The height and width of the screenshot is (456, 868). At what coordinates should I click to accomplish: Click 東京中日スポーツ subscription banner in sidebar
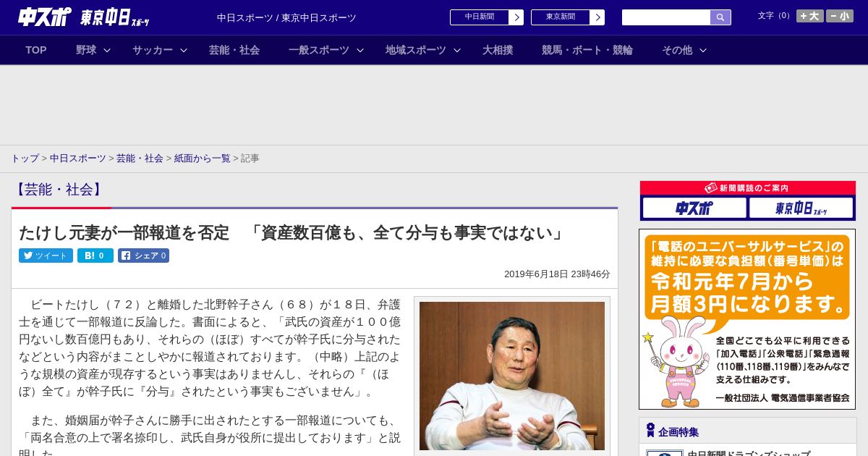[x=801, y=208]
